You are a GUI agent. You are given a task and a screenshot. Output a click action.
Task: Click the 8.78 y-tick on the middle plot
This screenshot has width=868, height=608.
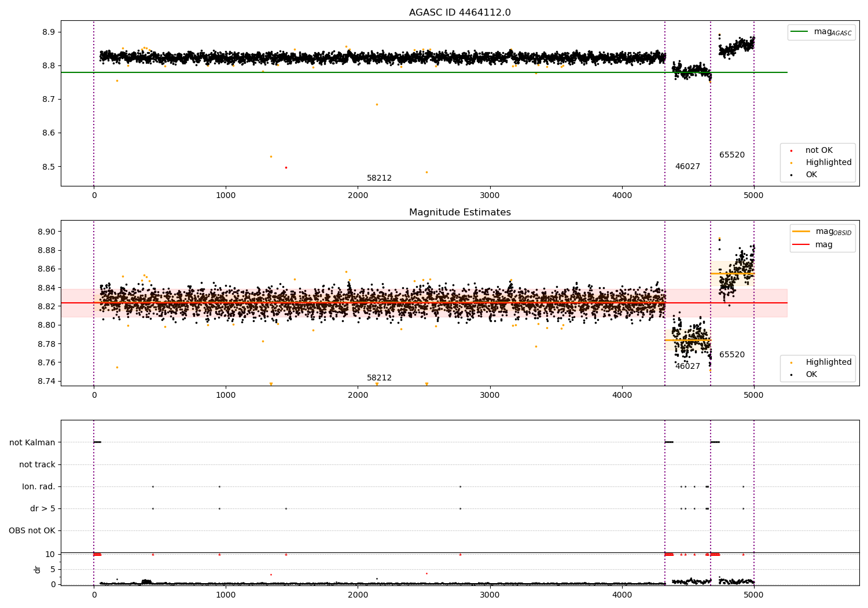(46, 344)
